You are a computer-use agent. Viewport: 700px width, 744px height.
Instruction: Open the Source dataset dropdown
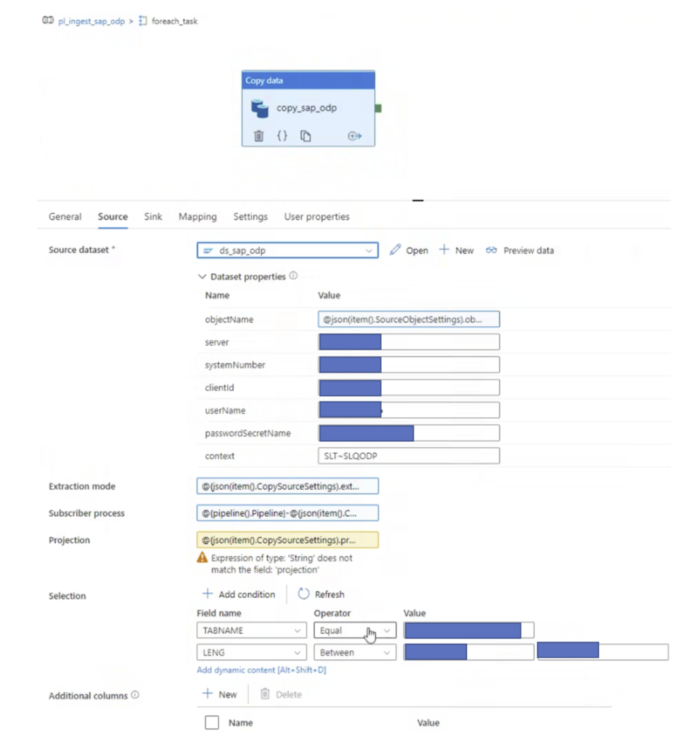coord(368,250)
